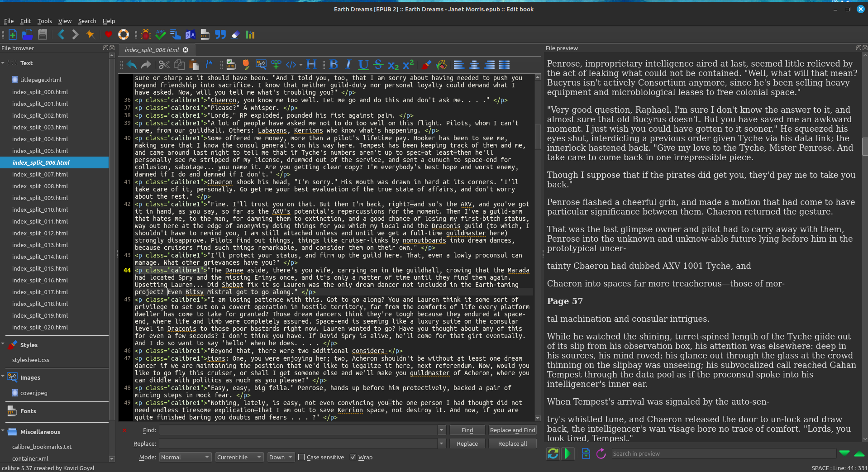
Task: Start spell check with the ABC checkmark icon
Action: point(160,34)
